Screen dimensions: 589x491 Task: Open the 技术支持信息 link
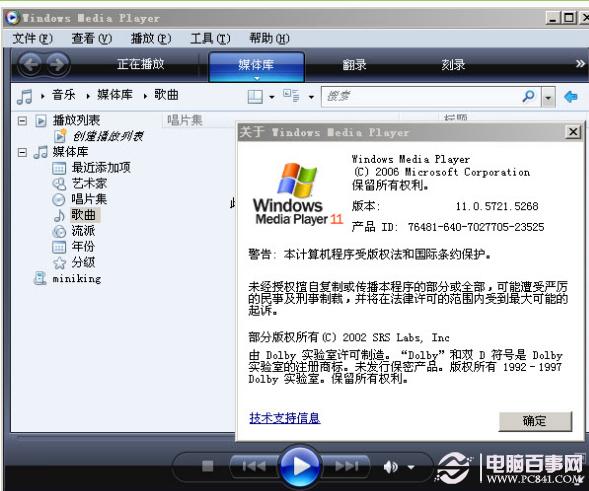point(285,418)
